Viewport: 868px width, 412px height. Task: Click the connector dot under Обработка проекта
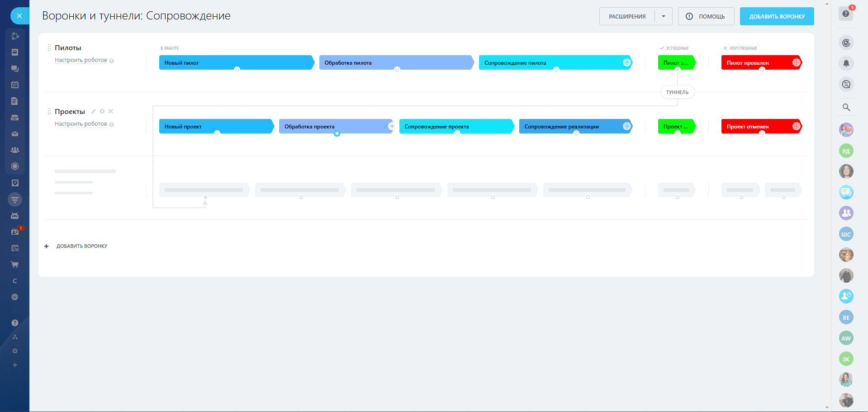[x=337, y=133]
